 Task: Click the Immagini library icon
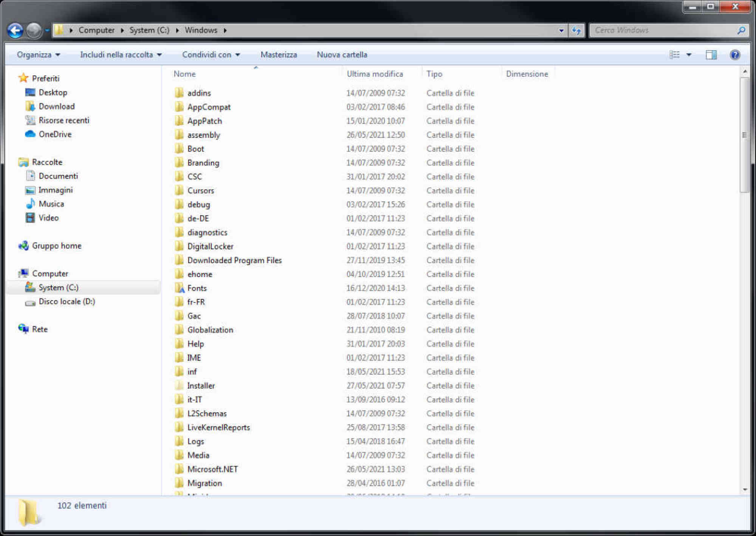click(30, 190)
